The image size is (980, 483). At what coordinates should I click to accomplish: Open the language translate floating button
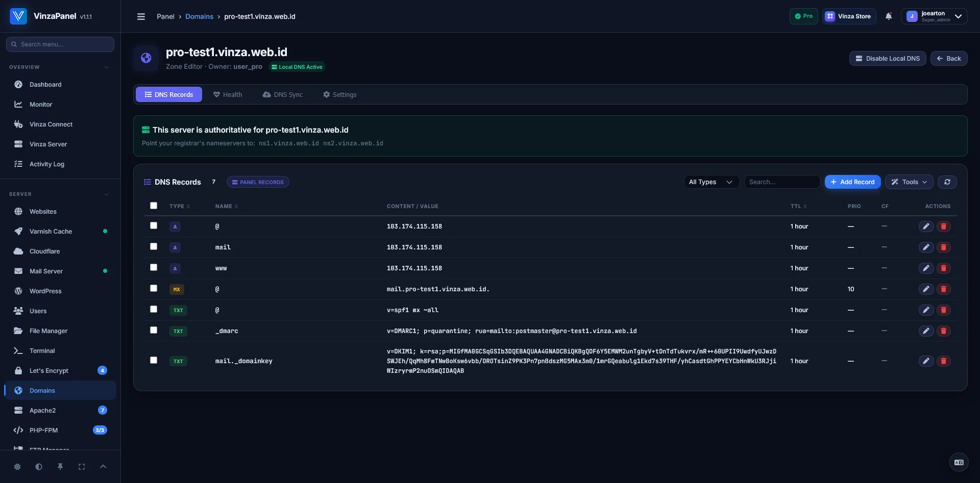[959, 463]
